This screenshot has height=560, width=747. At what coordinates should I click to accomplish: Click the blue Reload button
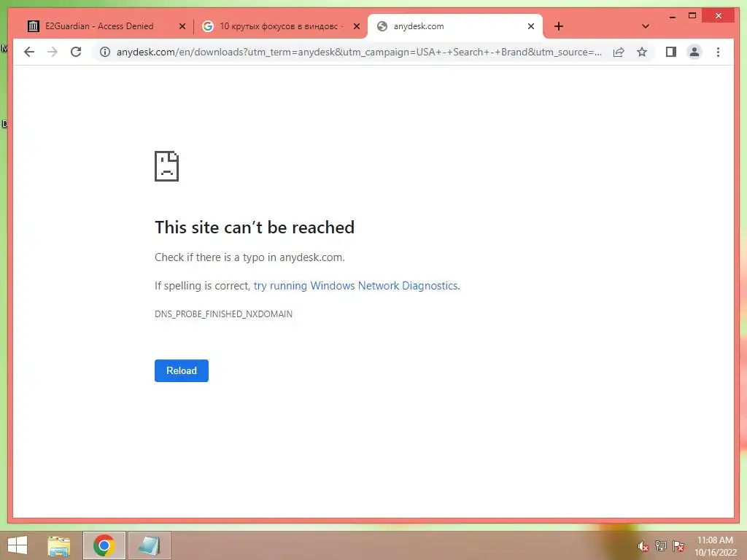pos(182,370)
